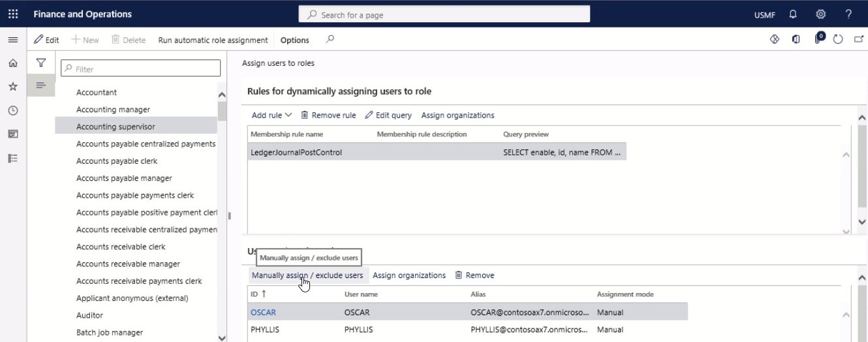Open Workspaces icon in sidebar

pyautogui.click(x=12, y=134)
